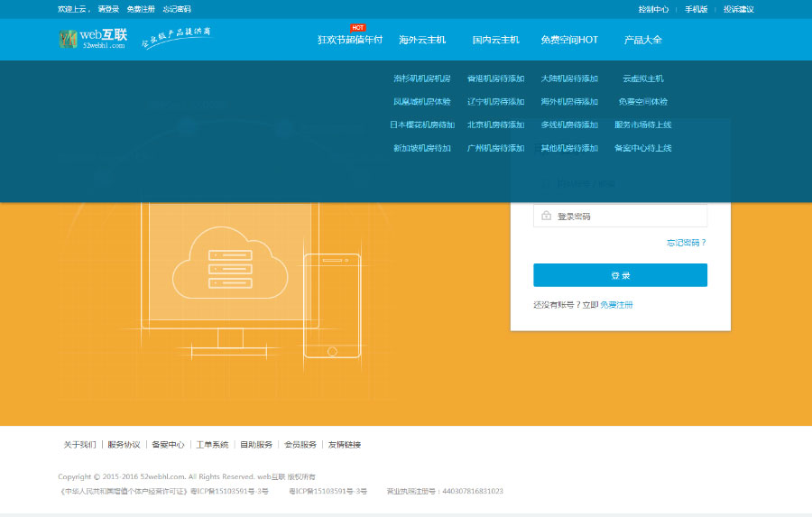This screenshot has height=517, width=812.
Task: Expand the 国内云主机 menu
Action: [495, 41]
